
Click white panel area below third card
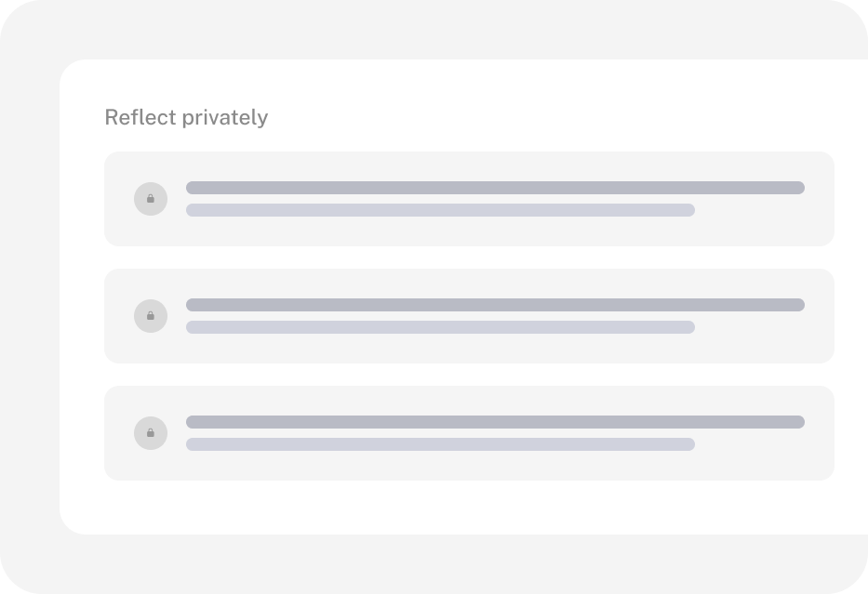tap(470, 508)
